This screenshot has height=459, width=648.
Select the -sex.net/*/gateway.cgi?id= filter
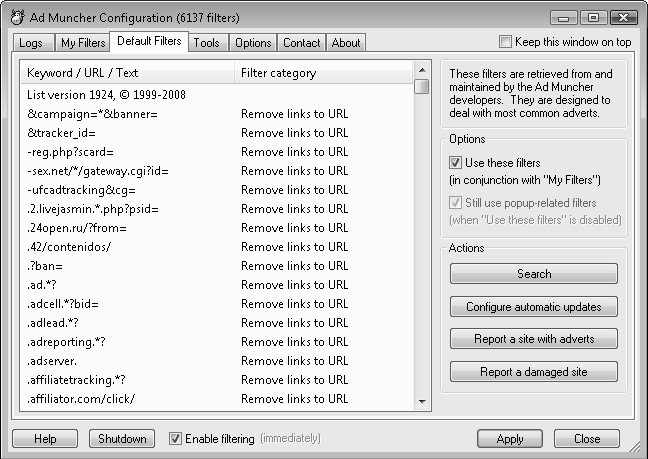(x=217, y=171)
